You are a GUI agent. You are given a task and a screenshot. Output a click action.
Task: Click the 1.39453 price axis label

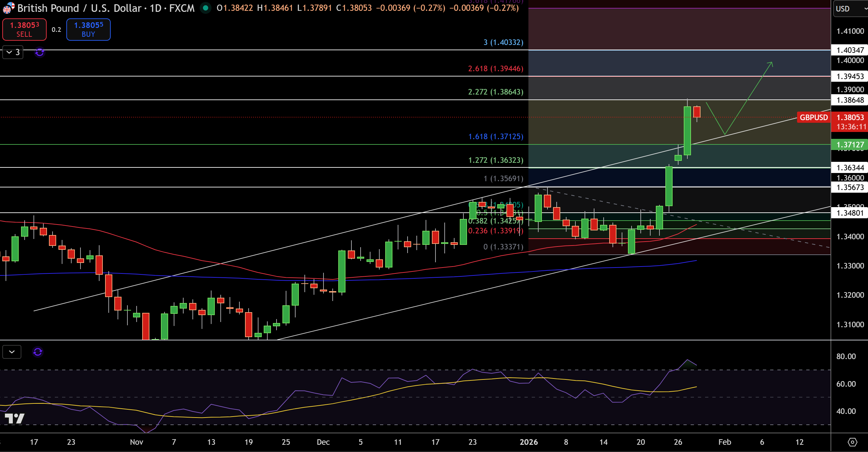850,76
